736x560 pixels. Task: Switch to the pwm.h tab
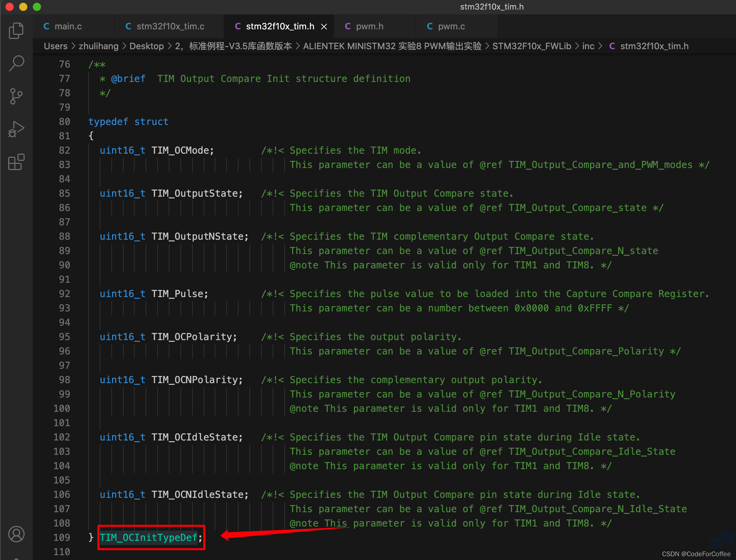tap(369, 26)
